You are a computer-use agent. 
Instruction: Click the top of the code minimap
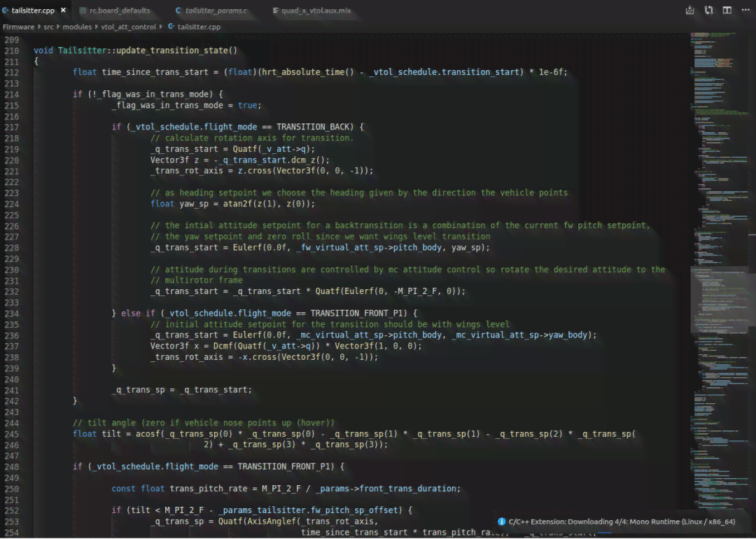click(x=719, y=36)
